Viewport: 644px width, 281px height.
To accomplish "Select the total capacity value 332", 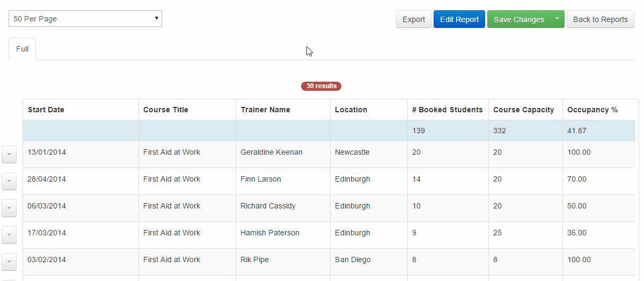I will [x=500, y=131].
